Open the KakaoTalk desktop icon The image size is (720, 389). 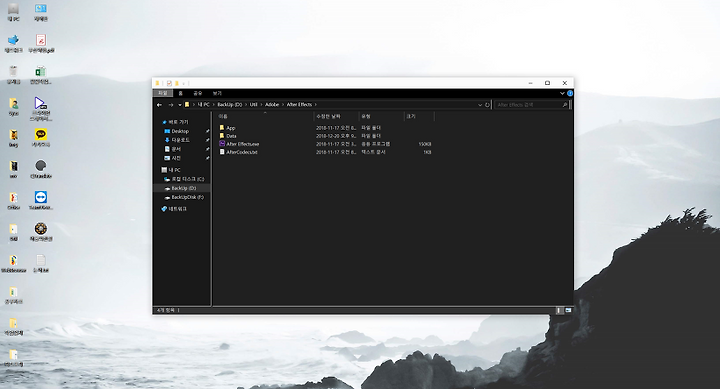[x=41, y=137]
